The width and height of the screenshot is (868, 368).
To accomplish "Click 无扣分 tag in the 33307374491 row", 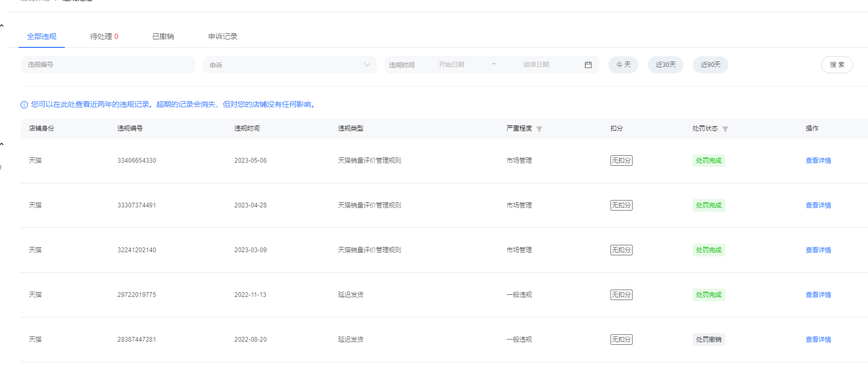I will [x=622, y=205].
